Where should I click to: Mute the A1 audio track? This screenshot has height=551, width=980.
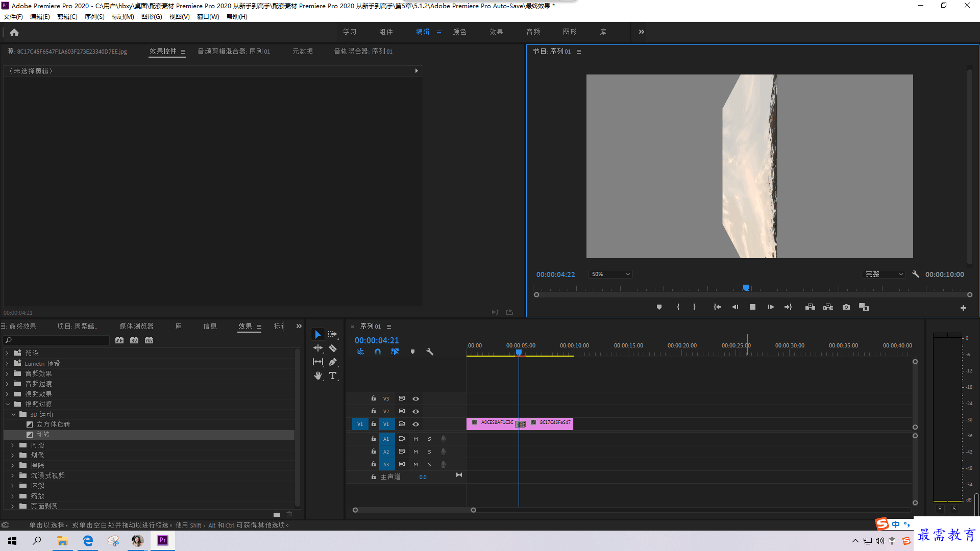click(415, 439)
